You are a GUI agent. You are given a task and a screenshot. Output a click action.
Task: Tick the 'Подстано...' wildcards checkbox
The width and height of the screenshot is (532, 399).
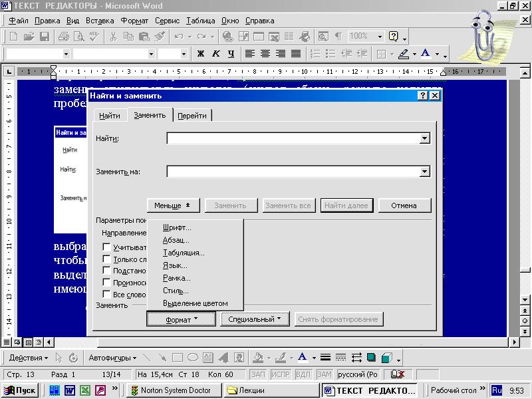tap(106, 271)
